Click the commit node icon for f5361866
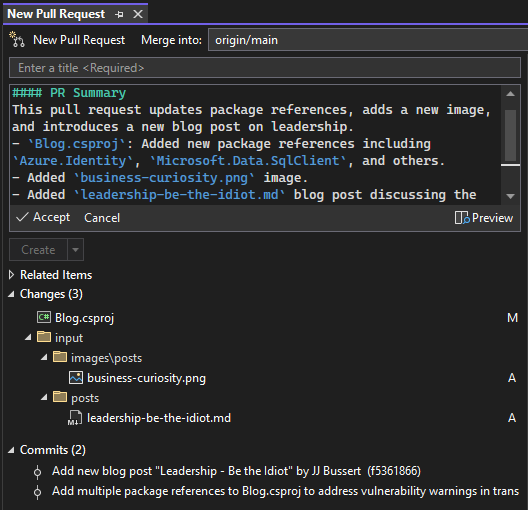 tap(37, 472)
